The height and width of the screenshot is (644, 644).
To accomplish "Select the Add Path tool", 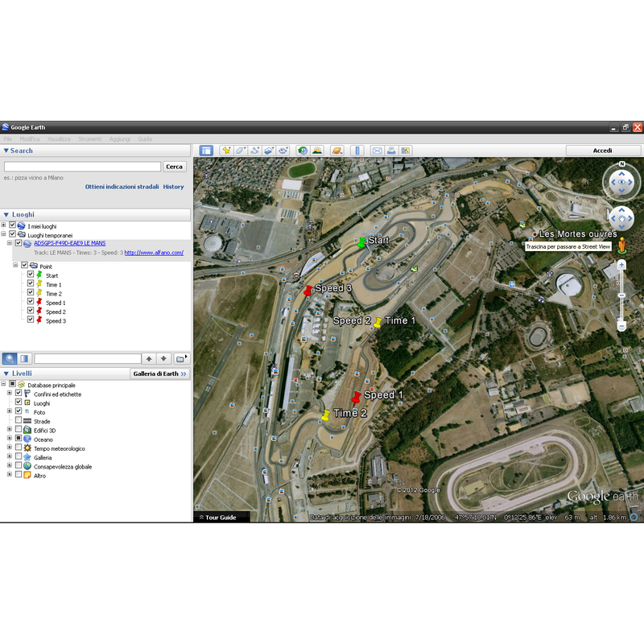I will click(x=254, y=151).
